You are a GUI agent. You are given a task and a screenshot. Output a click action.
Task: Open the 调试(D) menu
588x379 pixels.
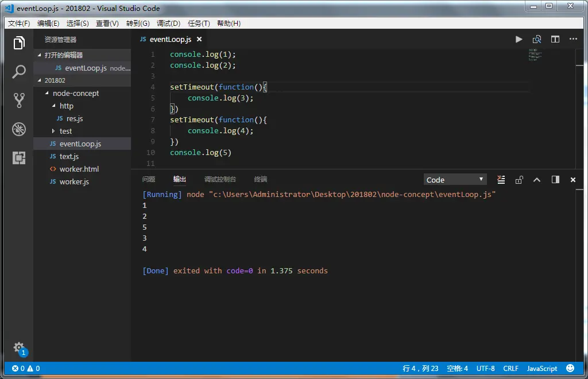168,24
